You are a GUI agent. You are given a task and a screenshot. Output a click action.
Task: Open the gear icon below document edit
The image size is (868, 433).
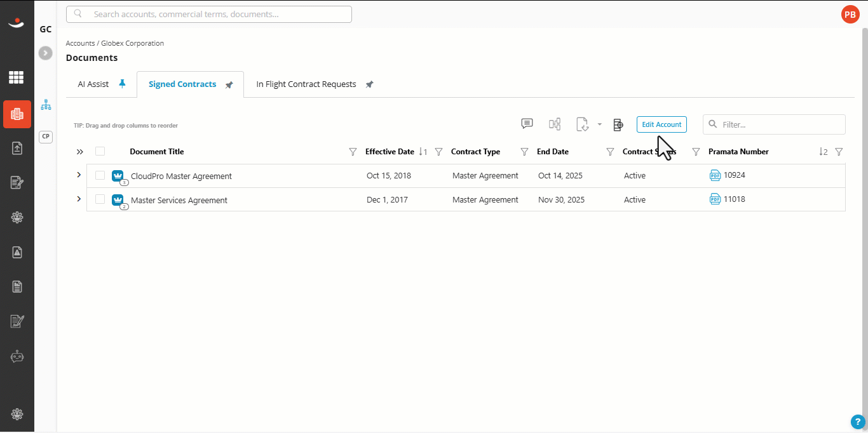click(17, 217)
